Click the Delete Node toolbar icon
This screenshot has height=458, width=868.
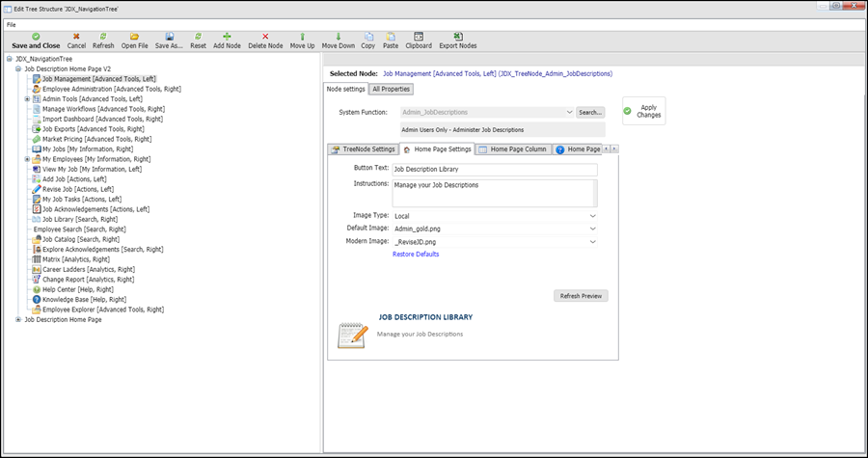coord(265,36)
